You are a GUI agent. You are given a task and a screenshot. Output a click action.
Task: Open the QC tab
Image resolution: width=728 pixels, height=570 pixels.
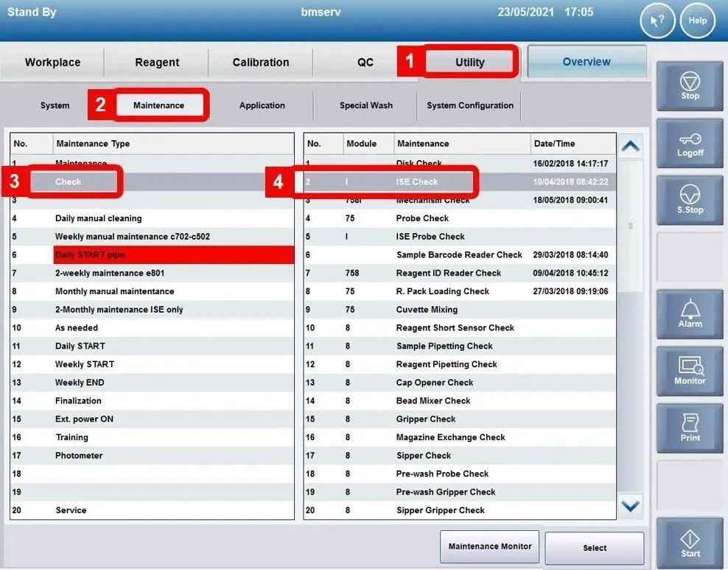pos(365,62)
